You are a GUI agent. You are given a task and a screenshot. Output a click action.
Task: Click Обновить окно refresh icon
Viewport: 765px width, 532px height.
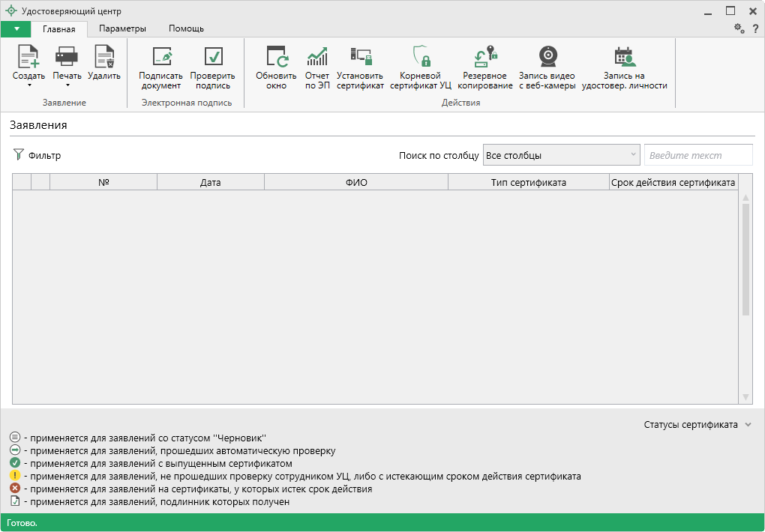click(276, 58)
